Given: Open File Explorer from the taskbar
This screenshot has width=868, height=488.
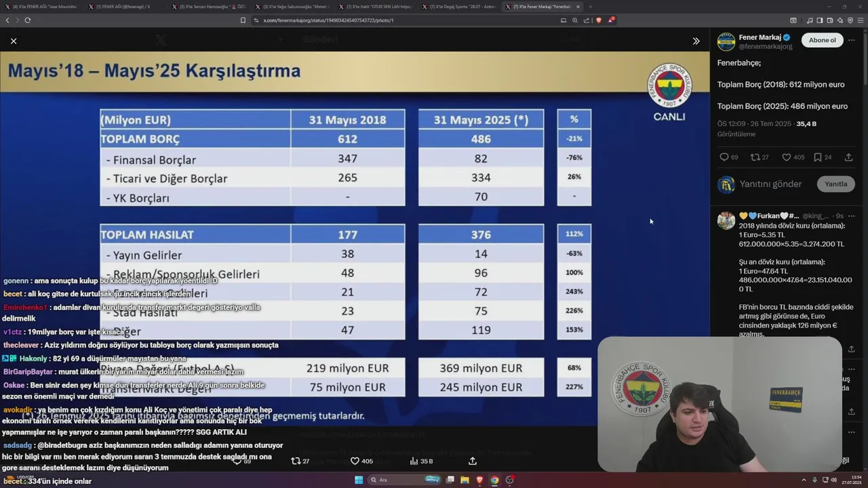Looking at the screenshot, I should pyautogui.click(x=465, y=480).
